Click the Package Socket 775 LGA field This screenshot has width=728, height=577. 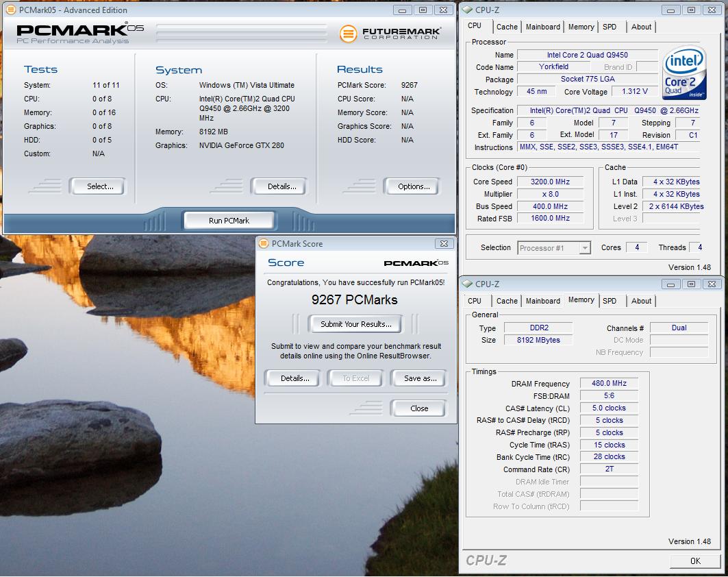coord(588,79)
